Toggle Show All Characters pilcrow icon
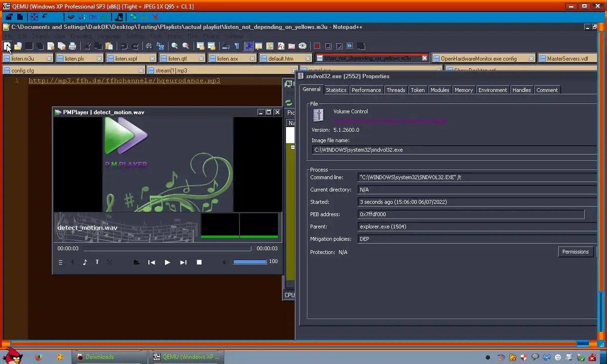 pyautogui.click(x=237, y=46)
